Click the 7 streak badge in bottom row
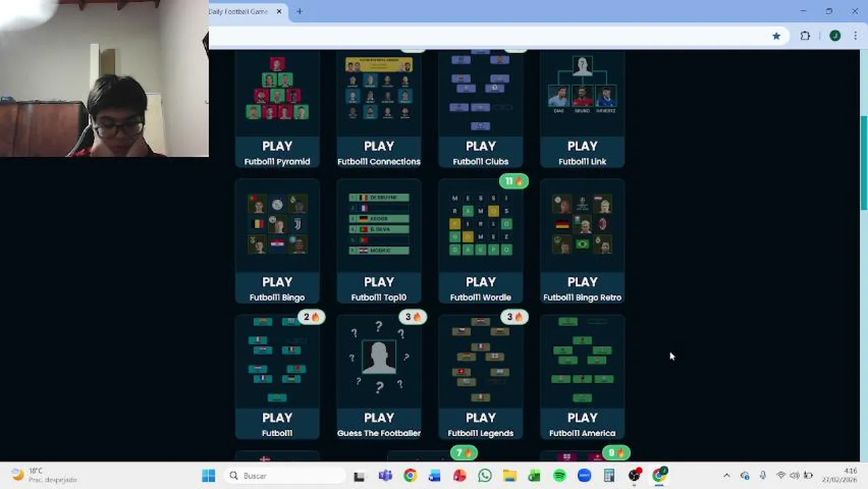This screenshot has height=489, width=868. coord(464,453)
